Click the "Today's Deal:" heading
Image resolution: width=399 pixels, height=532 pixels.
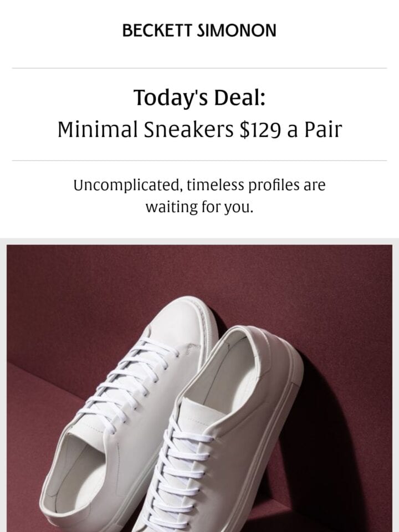click(x=199, y=98)
